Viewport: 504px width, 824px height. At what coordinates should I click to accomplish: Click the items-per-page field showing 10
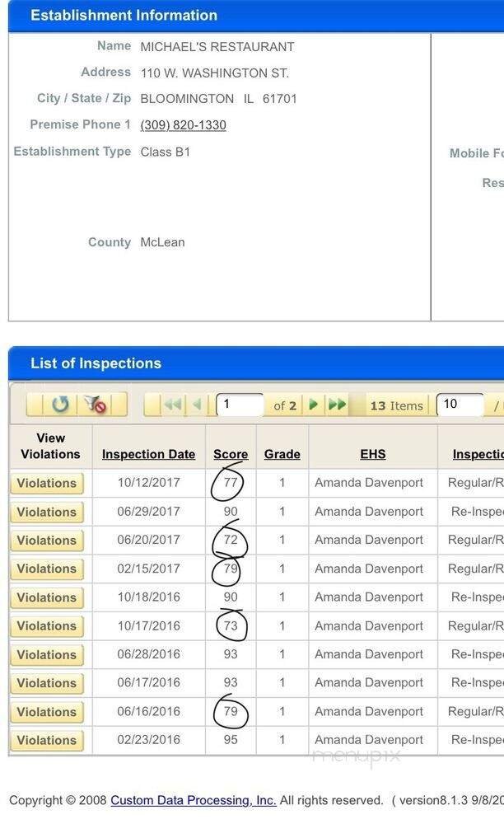pyautogui.click(x=459, y=405)
